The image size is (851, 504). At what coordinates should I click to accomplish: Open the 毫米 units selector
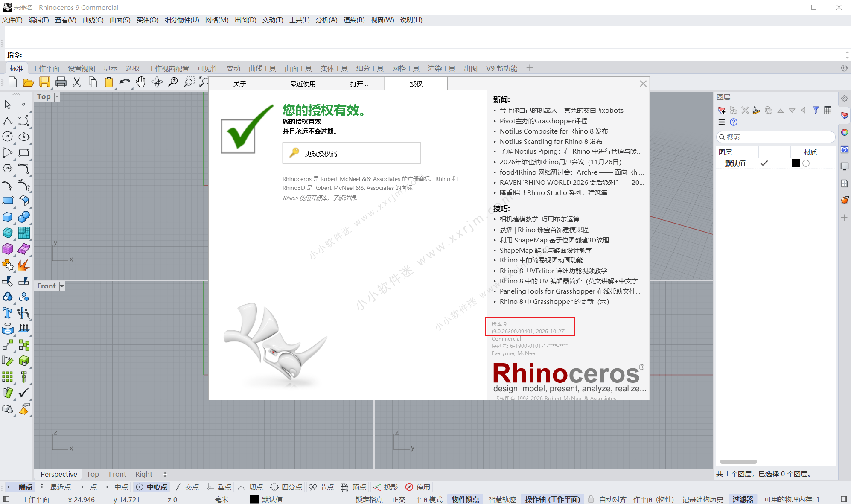click(221, 499)
